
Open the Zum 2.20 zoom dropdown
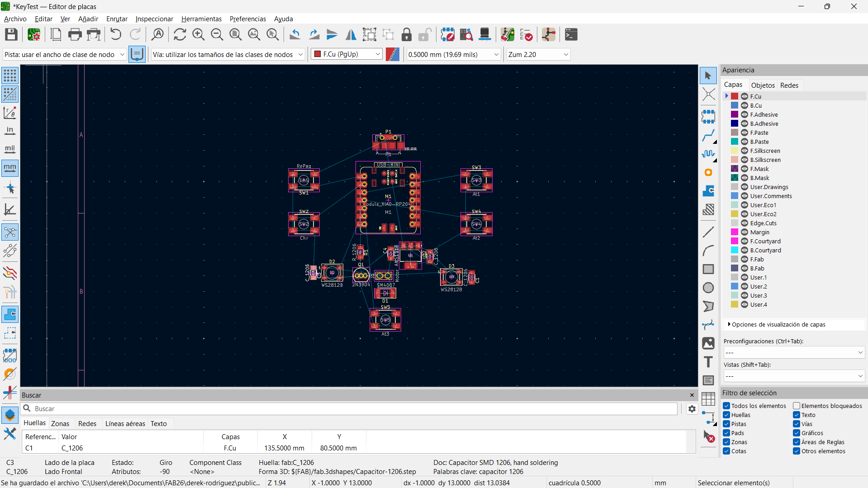point(538,54)
